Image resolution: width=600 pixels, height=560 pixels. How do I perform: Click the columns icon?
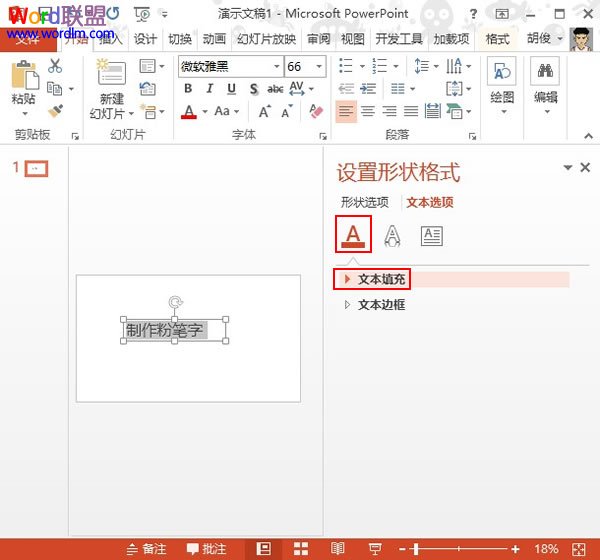pyautogui.click(x=398, y=89)
